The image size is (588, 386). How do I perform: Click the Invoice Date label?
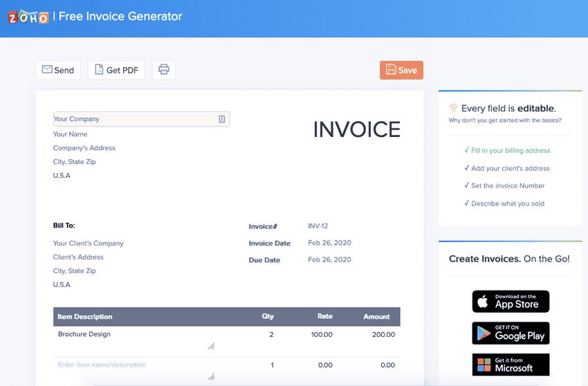269,243
